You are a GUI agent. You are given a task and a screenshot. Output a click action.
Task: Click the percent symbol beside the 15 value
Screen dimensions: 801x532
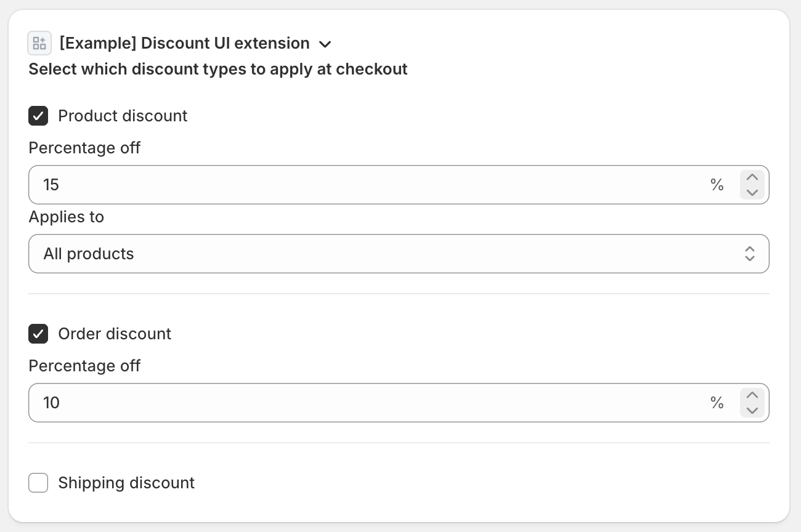(717, 185)
